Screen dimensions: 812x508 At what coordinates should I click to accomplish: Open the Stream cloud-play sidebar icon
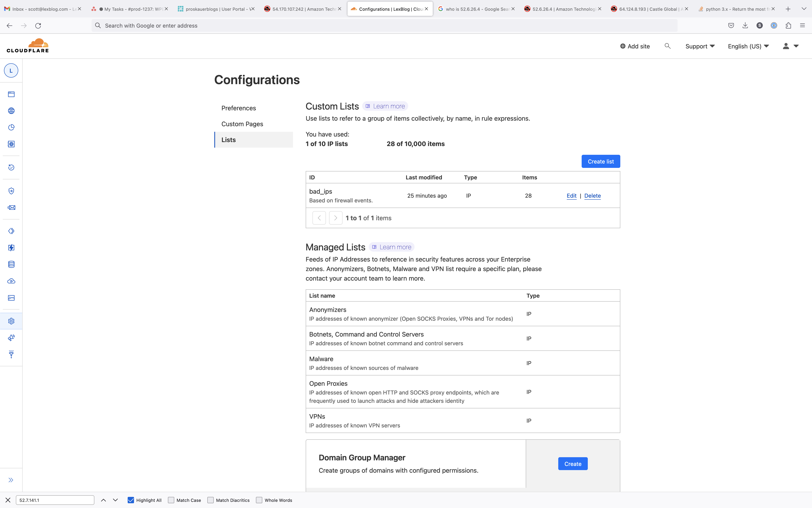(x=11, y=281)
